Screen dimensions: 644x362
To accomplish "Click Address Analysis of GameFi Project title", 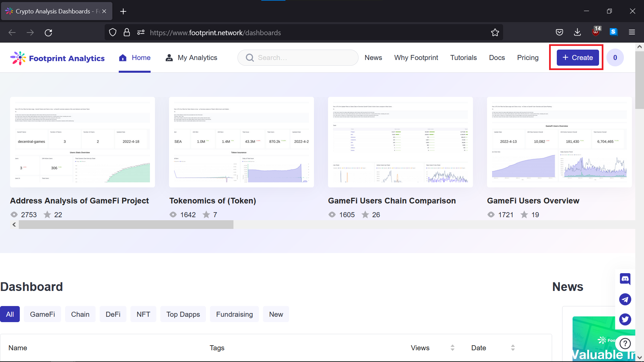I will 79,201.
